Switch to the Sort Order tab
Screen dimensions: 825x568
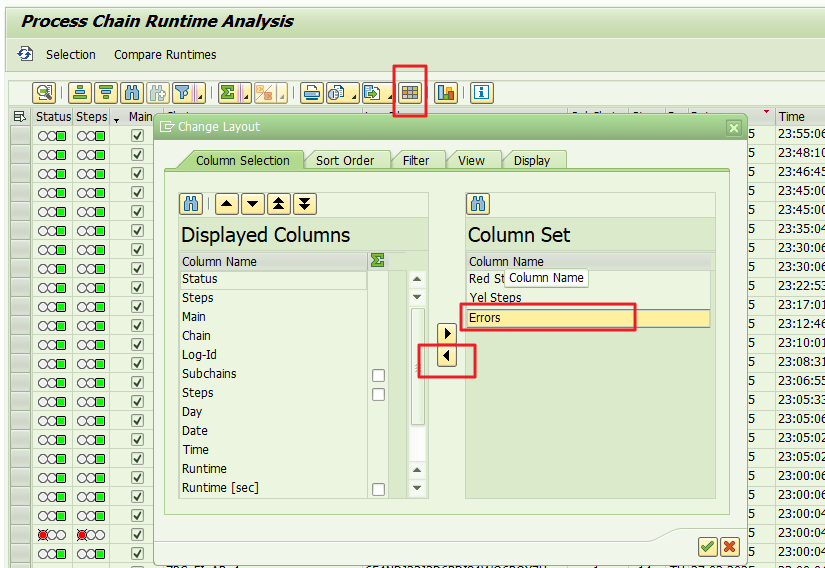point(345,160)
